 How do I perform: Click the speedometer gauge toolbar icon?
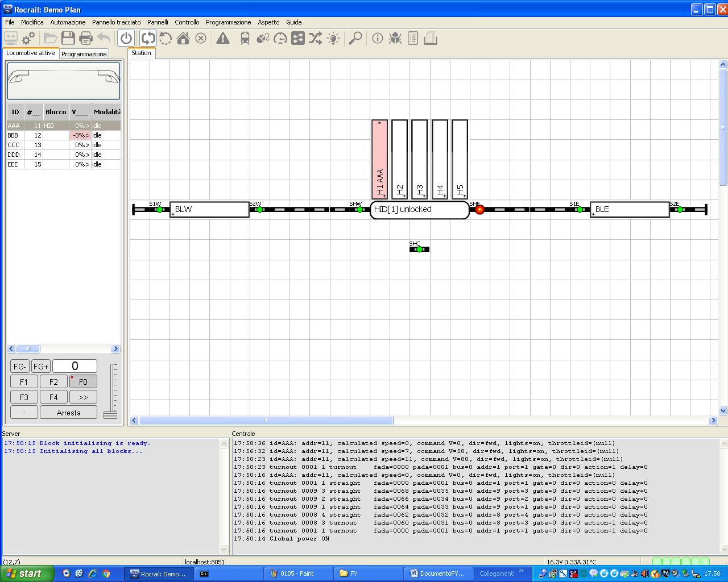[280, 38]
